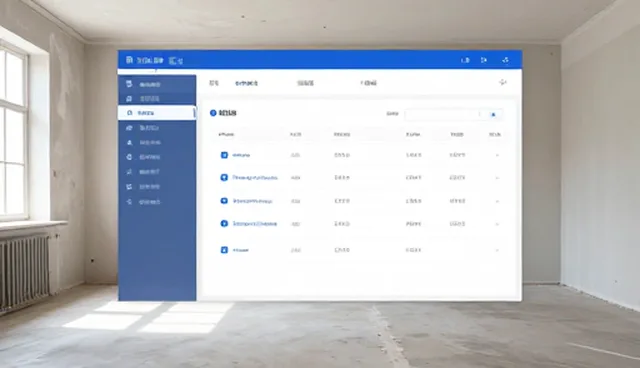The height and width of the screenshot is (368, 640).
Task: Open the sixth sidebar item's circular icon
Action: point(129,157)
